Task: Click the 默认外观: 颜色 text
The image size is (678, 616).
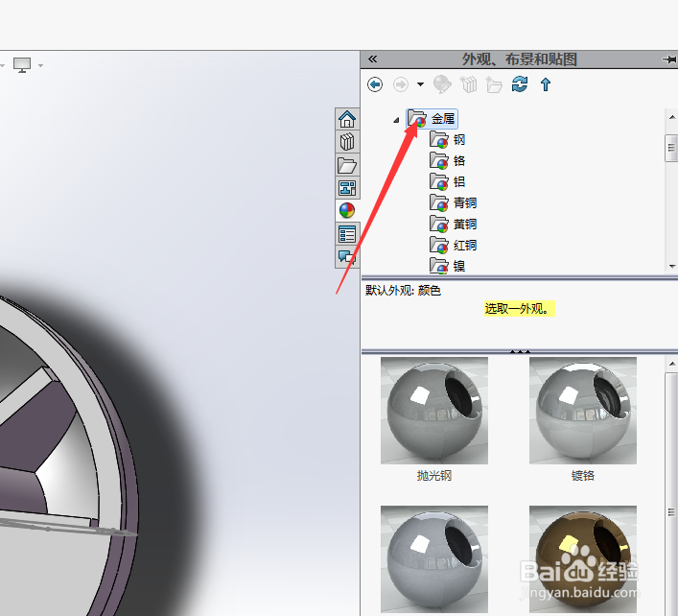Action: click(403, 291)
